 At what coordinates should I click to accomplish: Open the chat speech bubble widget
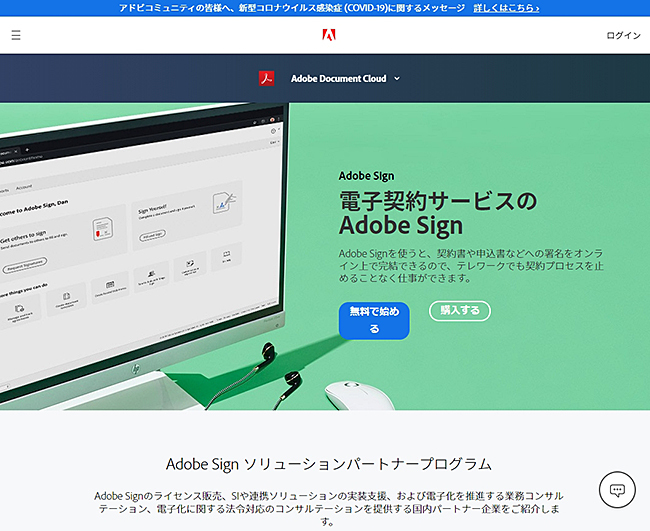tap(617, 490)
